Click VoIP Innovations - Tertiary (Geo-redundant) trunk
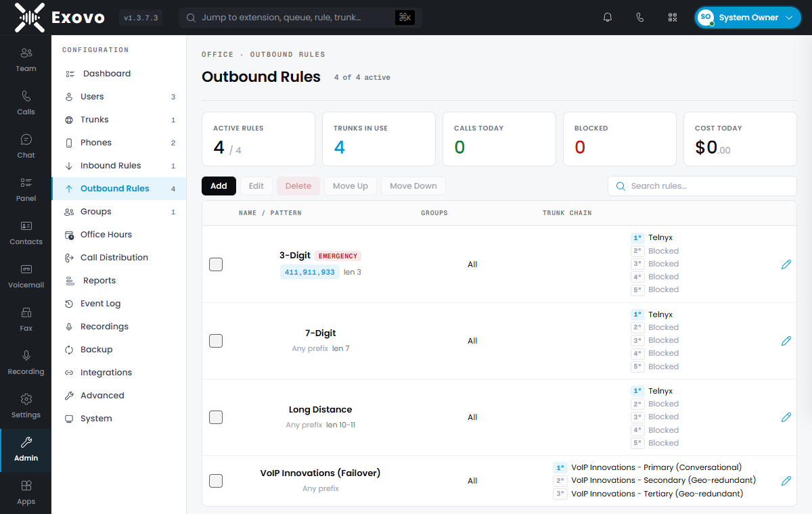This screenshot has width=812, height=514. (x=657, y=494)
